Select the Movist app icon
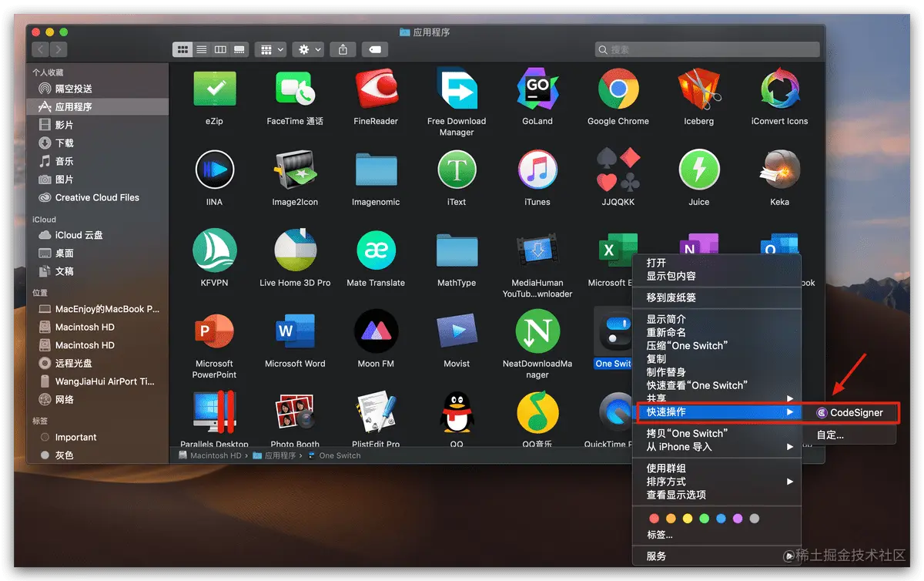924x581 pixels. click(457, 332)
